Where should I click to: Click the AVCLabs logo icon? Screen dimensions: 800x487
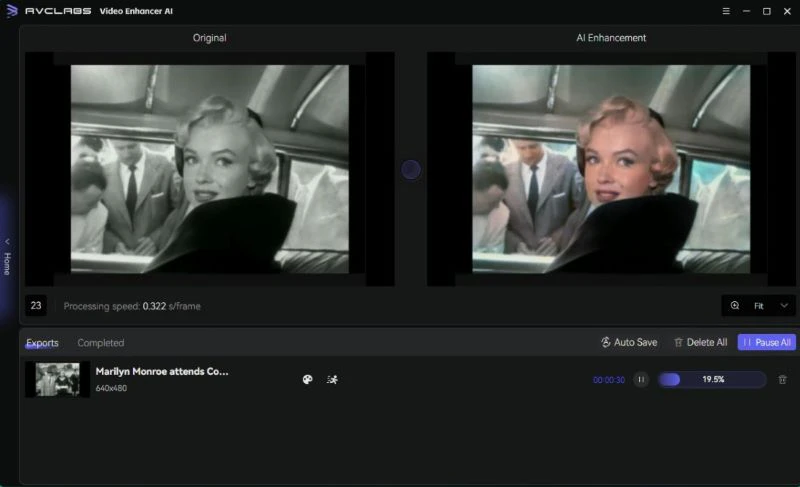11,11
